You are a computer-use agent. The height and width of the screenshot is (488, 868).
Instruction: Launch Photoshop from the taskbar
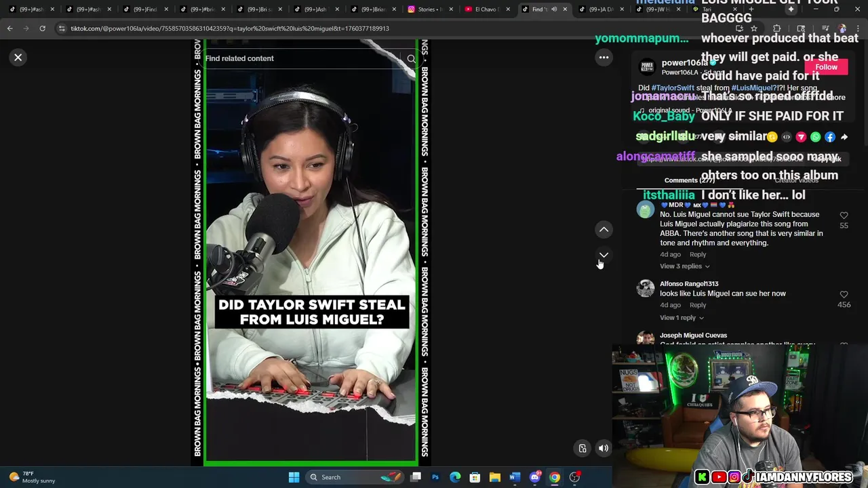pos(435,477)
